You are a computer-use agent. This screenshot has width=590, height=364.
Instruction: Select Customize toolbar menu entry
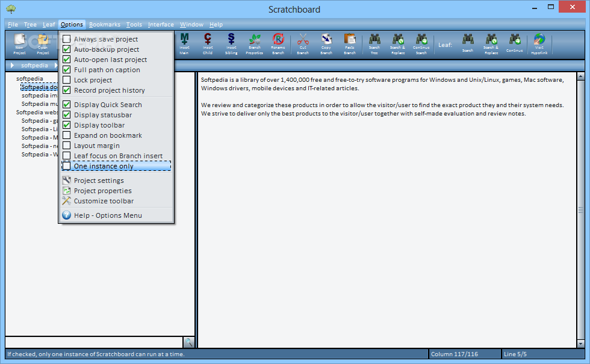point(116,201)
